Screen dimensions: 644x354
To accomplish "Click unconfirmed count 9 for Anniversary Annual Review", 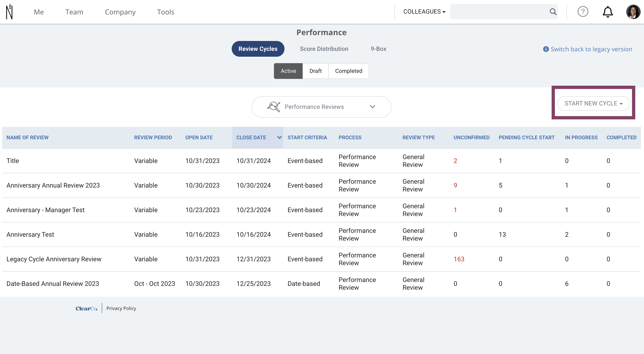I will point(455,185).
